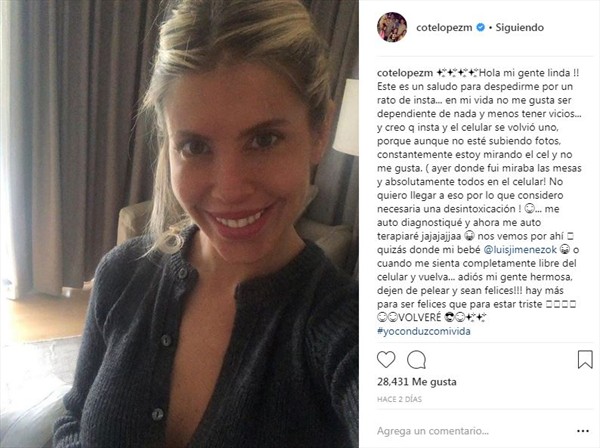Click cotelopezm username starting the caption

click(x=405, y=73)
